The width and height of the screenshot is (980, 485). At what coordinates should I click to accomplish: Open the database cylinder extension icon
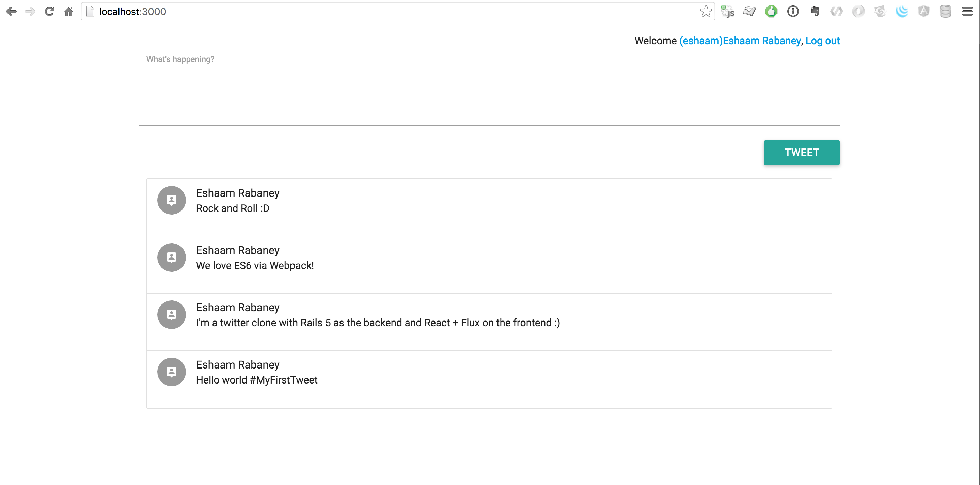pyautogui.click(x=945, y=12)
